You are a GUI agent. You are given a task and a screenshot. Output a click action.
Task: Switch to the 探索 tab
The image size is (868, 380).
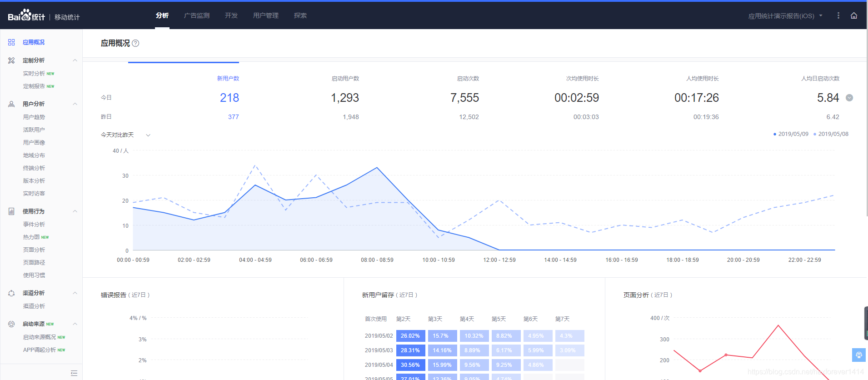click(300, 15)
